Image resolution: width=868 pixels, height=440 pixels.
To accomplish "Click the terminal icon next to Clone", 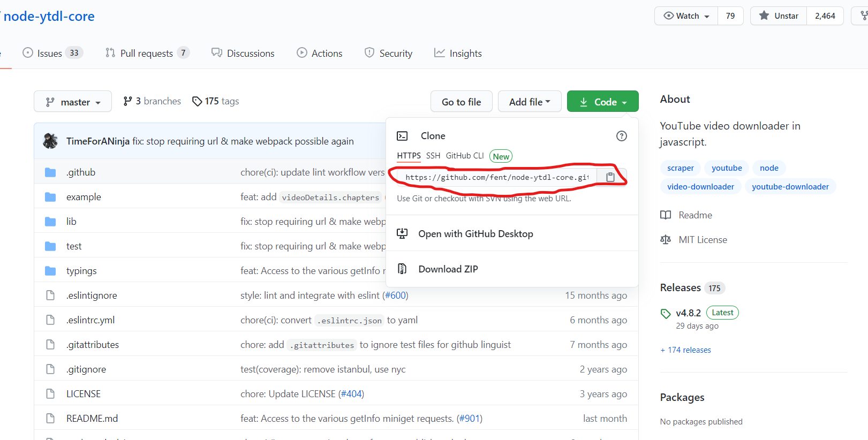I will click(402, 136).
